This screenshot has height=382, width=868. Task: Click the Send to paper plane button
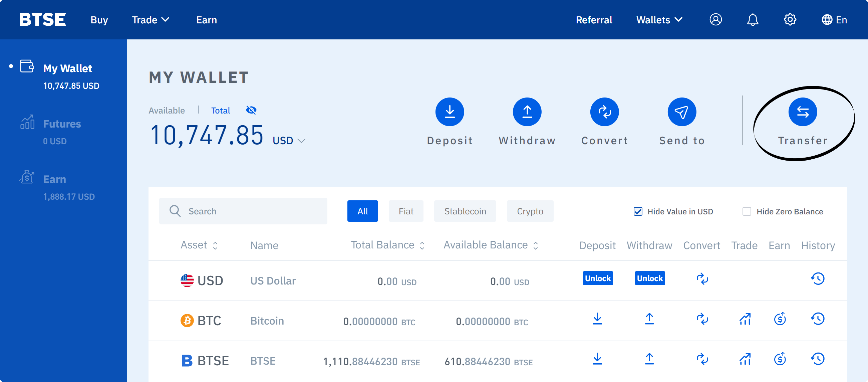coord(682,112)
